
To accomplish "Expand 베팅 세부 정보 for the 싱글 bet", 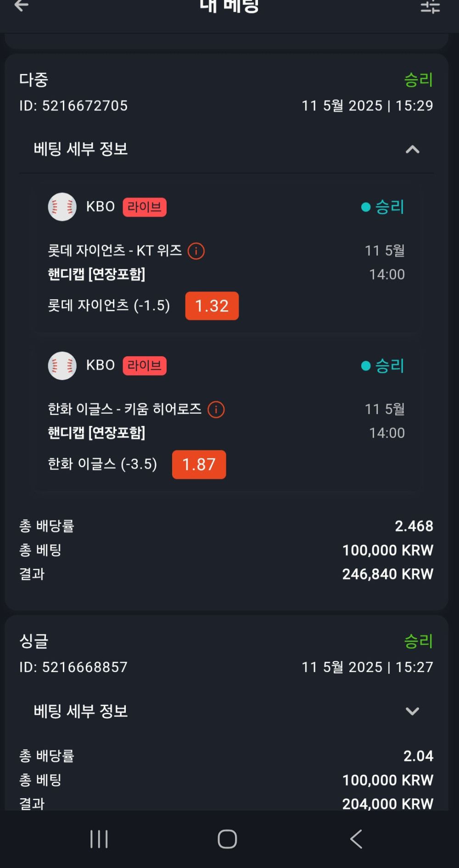I will [412, 711].
